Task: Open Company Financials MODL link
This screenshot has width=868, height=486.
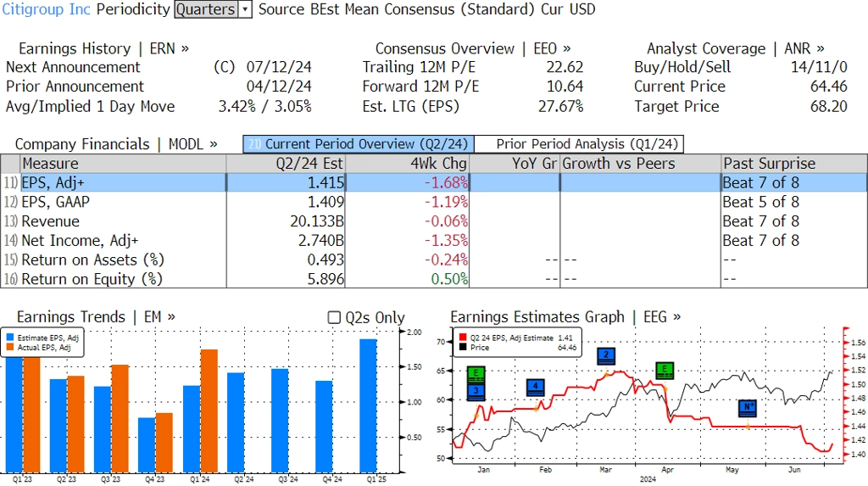Action: coord(115,144)
